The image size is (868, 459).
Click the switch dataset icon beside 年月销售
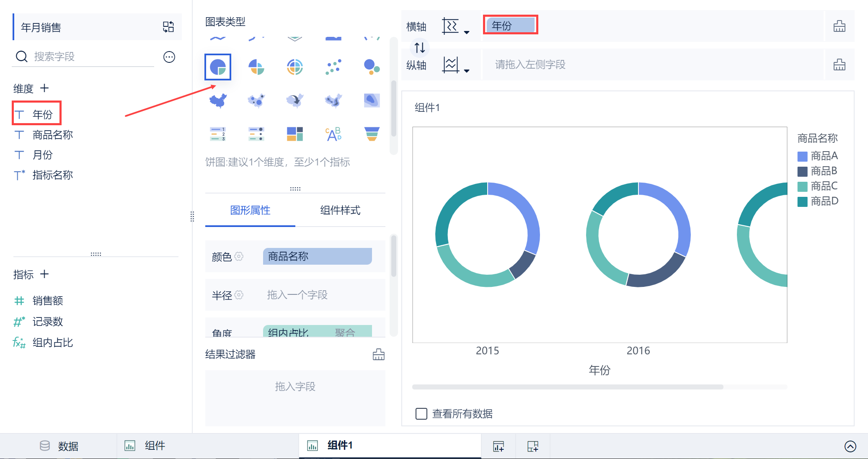168,27
